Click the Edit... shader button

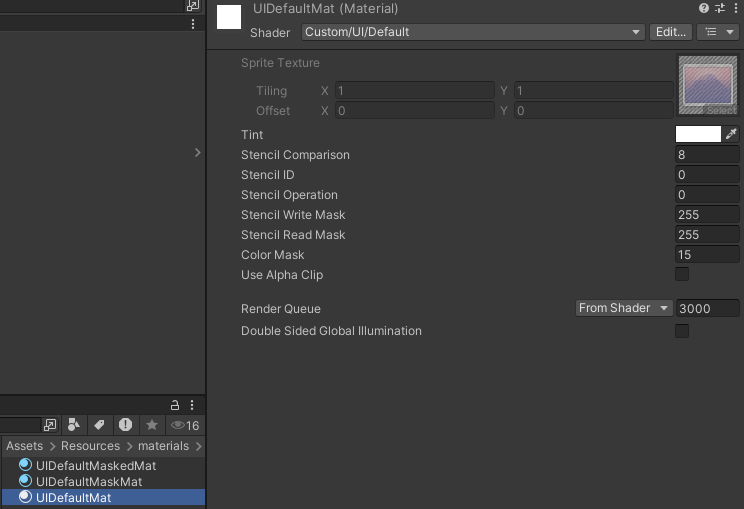tap(670, 32)
